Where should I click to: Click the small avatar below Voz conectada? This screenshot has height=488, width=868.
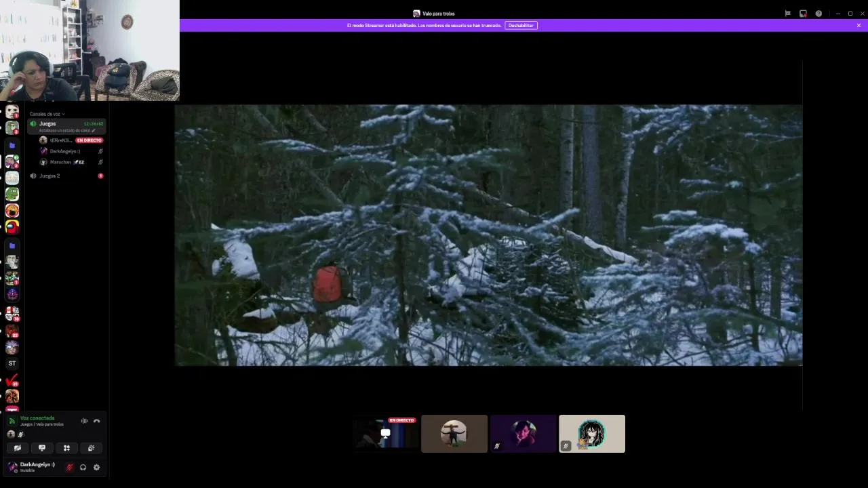11,434
